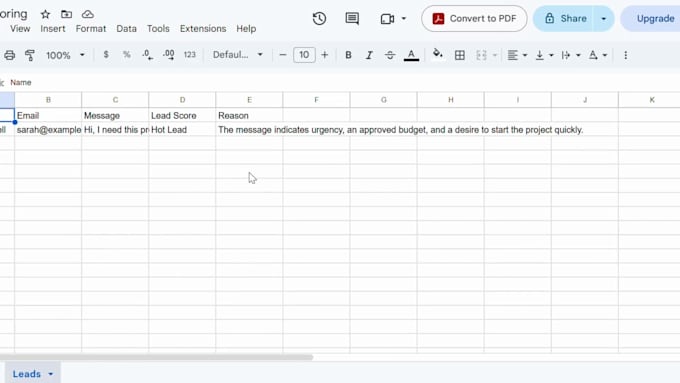Image resolution: width=680 pixels, height=383 pixels.
Task: Decrease decimal places
Action: pyautogui.click(x=147, y=55)
